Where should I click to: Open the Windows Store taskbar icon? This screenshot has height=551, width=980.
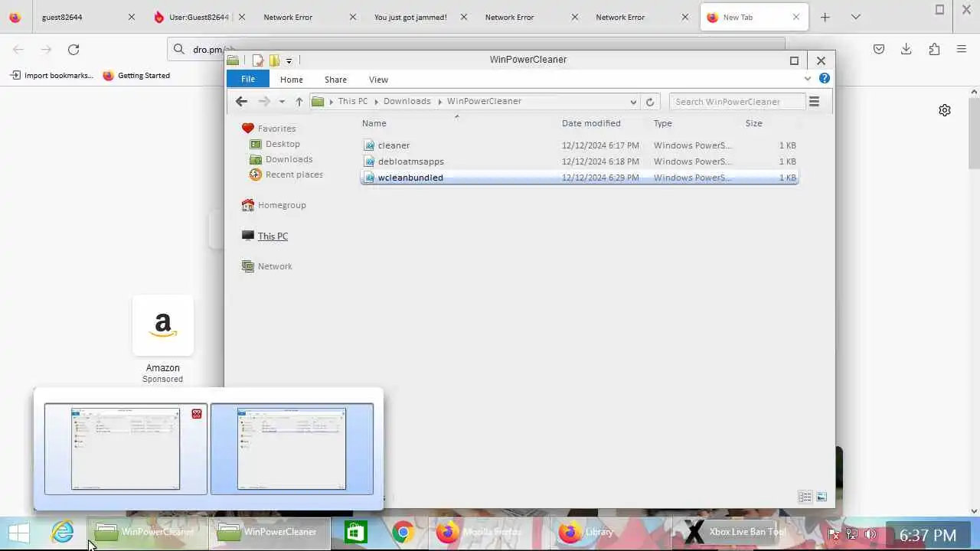coord(356,533)
